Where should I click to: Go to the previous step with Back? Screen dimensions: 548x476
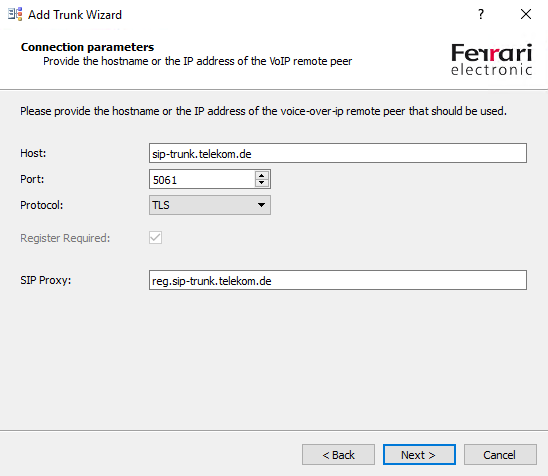(x=338, y=455)
